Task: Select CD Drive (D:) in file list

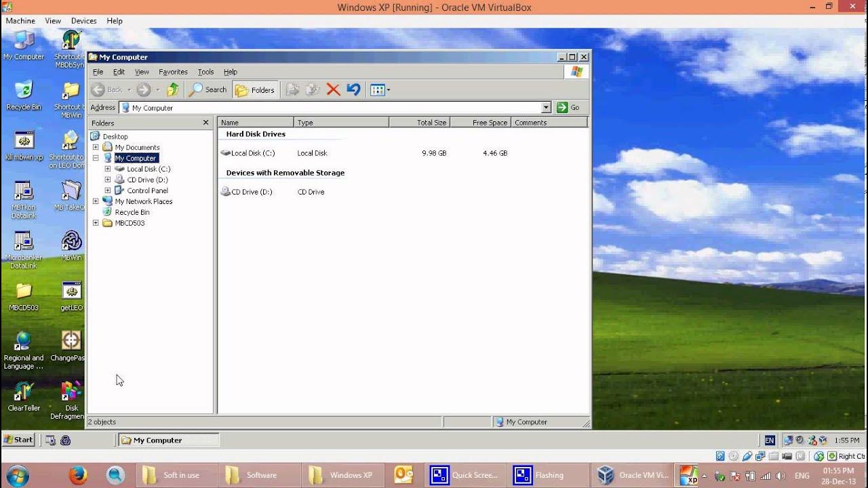Action: [247, 192]
